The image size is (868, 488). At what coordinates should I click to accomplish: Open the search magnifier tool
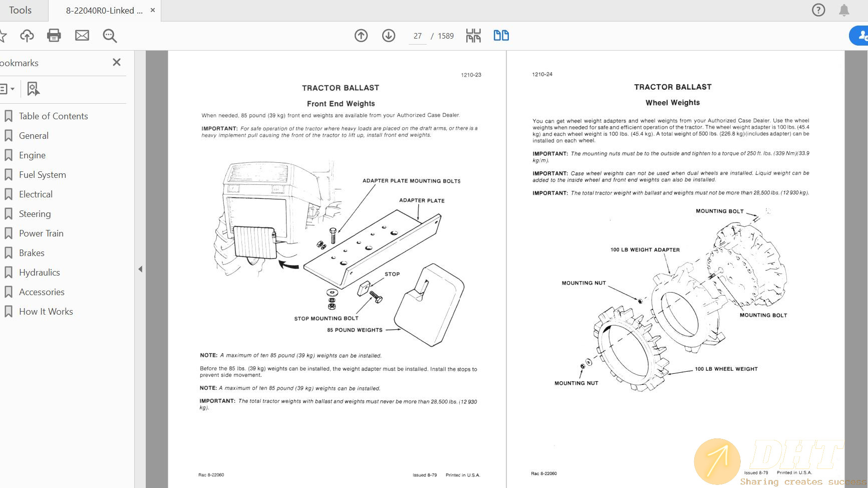109,36
